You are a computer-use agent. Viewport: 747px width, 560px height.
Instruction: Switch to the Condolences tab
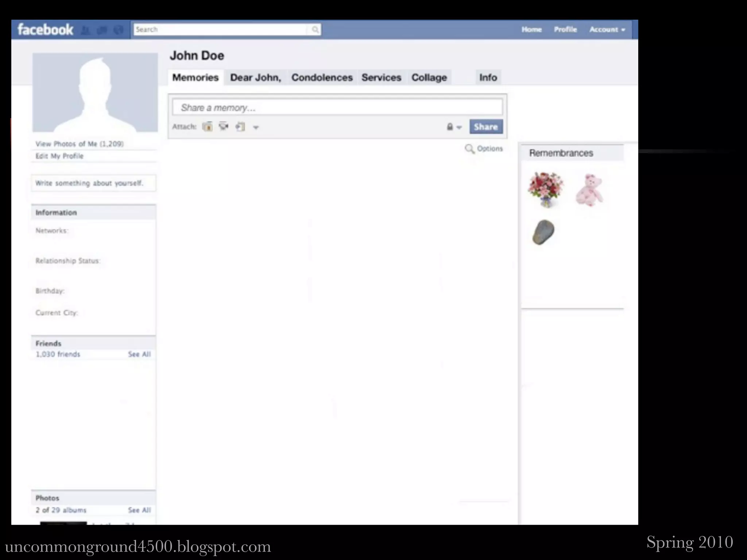(322, 78)
